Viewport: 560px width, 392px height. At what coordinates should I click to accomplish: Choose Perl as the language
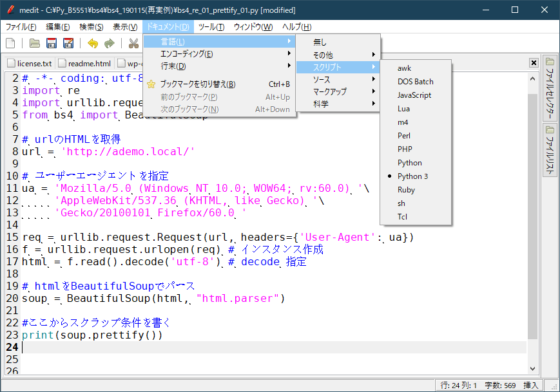click(x=416, y=136)
